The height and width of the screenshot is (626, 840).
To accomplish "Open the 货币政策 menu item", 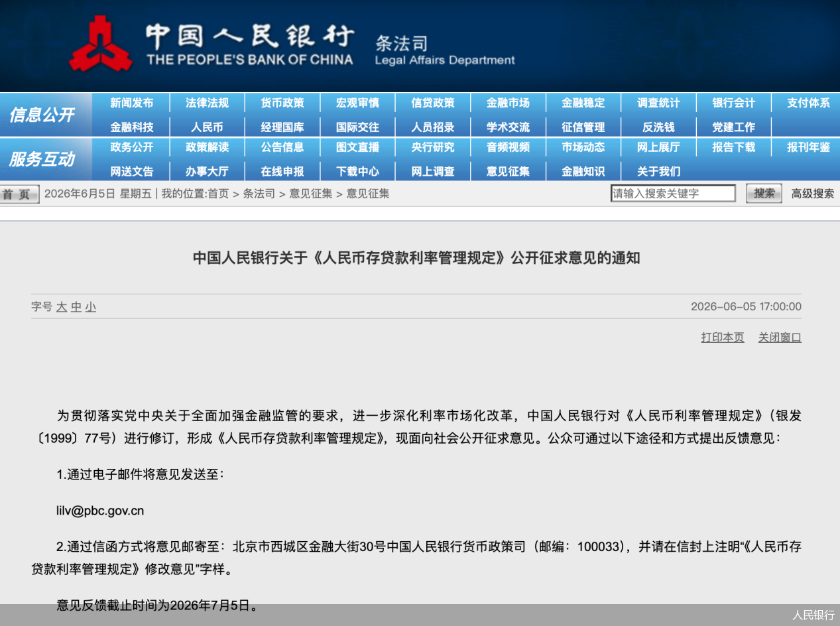I will coord(282,103).
